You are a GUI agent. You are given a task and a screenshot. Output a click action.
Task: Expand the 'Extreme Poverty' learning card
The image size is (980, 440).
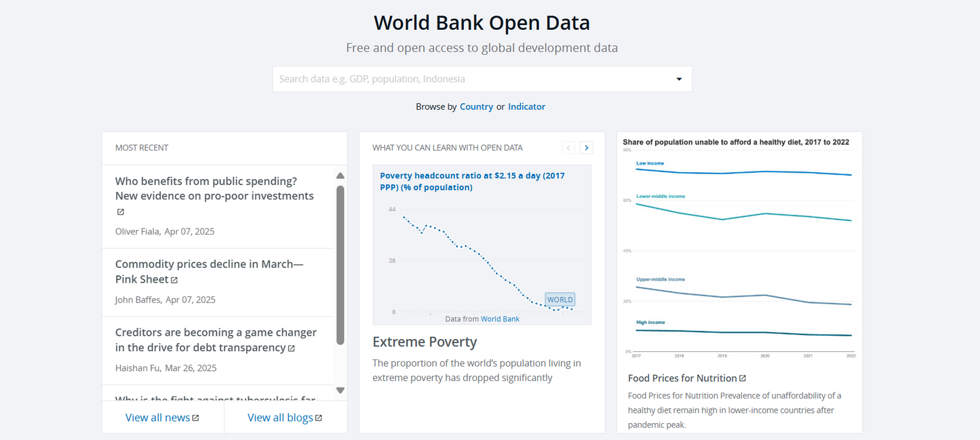[425, 342]
